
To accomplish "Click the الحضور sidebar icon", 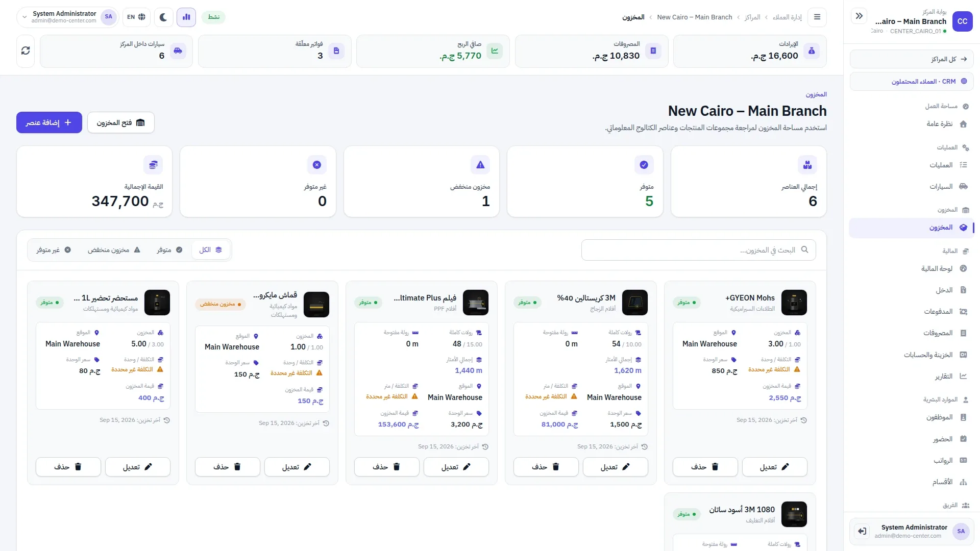I will pyautogui.click(x=963, y=439).
